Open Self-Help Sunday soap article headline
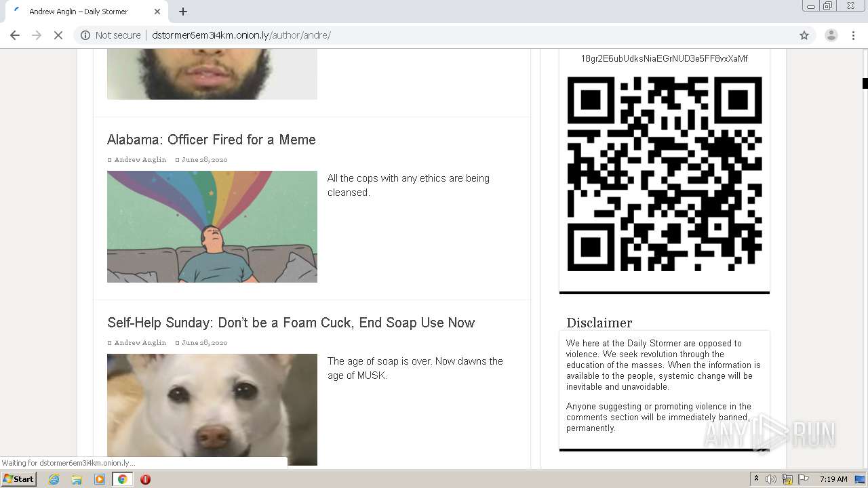Image resolution: width=868 pixels, height=488 pixels. [291, 323]
